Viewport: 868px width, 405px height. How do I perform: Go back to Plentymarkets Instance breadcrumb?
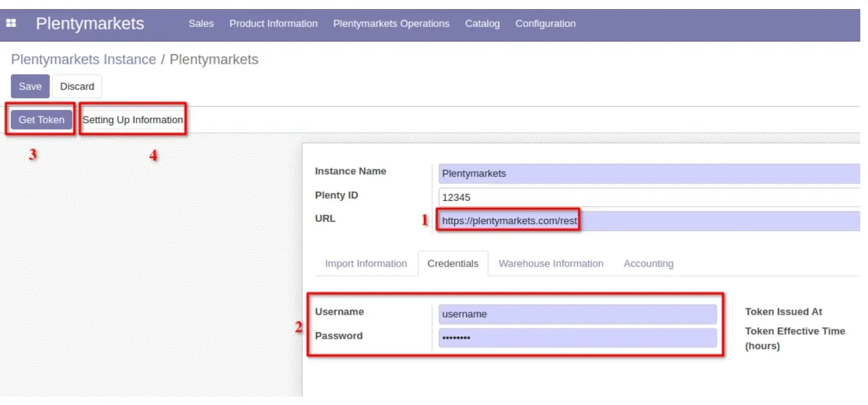tap(84, 60)
